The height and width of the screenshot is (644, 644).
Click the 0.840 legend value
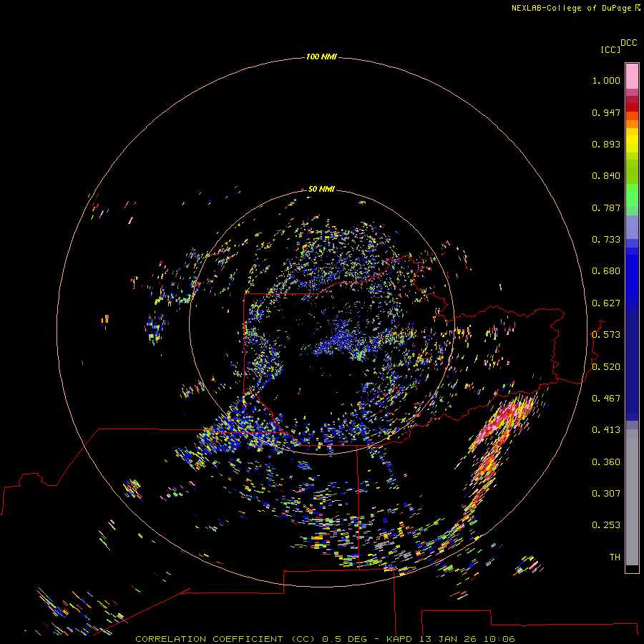pos(606,176)
